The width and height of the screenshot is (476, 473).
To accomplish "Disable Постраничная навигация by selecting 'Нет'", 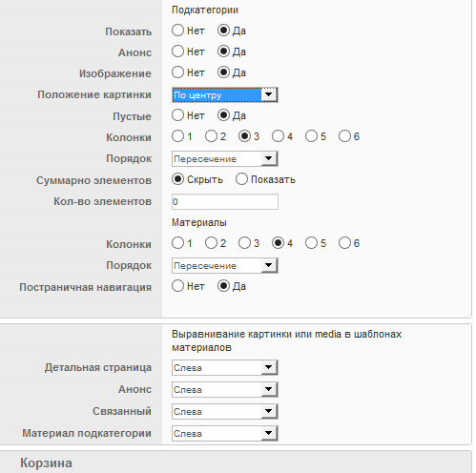I will (177, 286).
